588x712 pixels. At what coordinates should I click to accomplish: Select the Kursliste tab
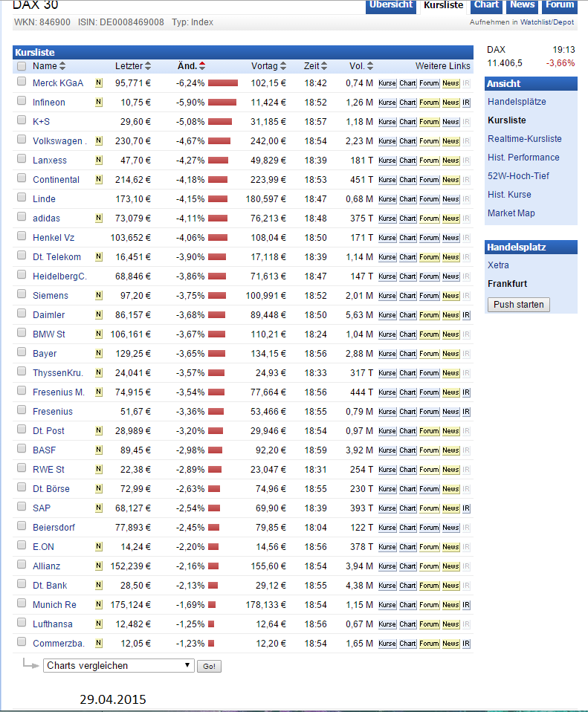pos(444,5)
